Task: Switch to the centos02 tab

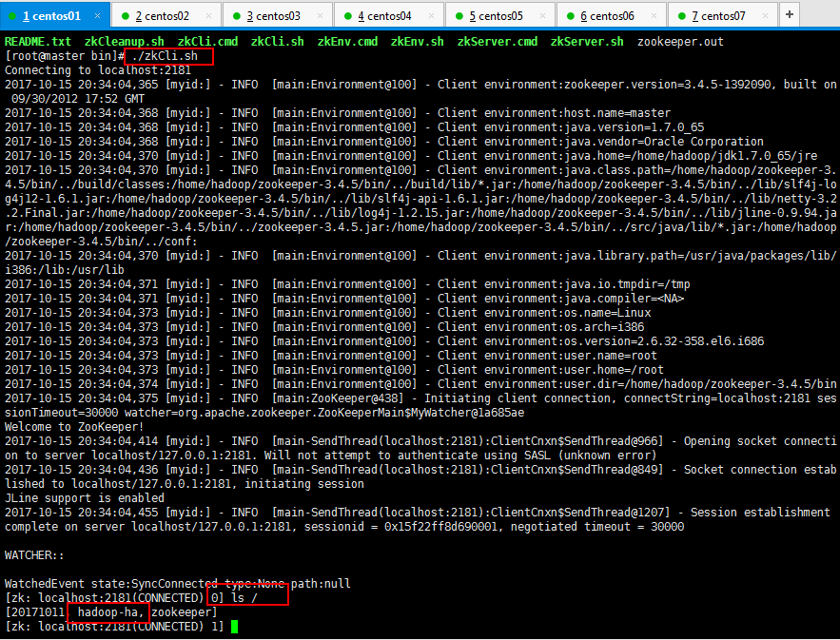Action: pos(162,15)
